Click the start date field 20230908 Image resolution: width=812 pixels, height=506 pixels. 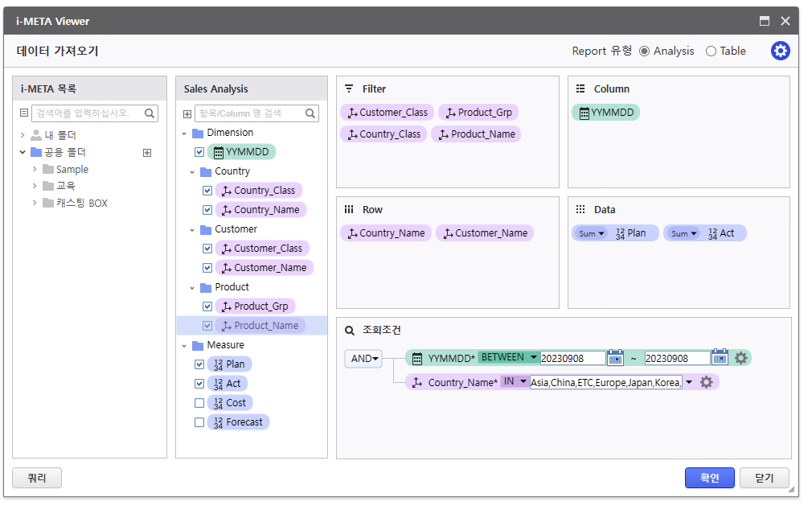click(x=572, y=358)
